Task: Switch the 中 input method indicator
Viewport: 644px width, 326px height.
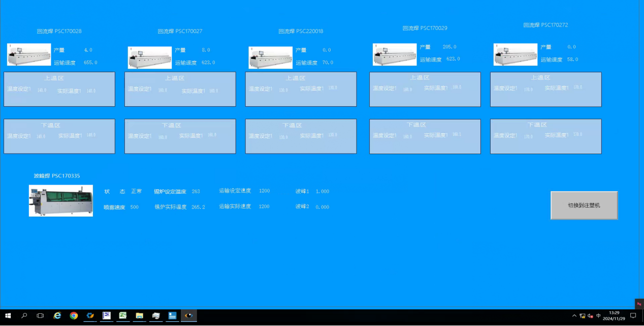Action: tap(598, 316)
